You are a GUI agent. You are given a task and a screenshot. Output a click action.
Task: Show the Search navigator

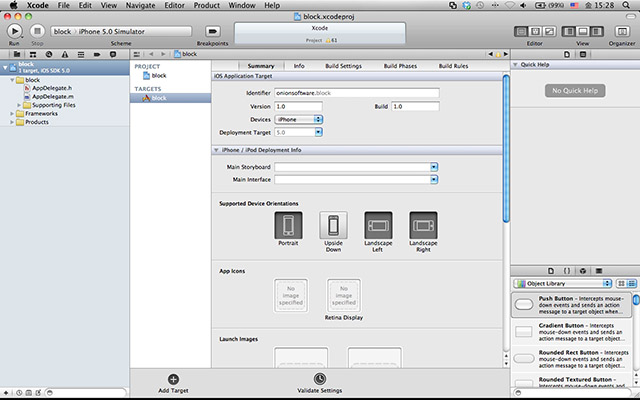click(49, 54)
